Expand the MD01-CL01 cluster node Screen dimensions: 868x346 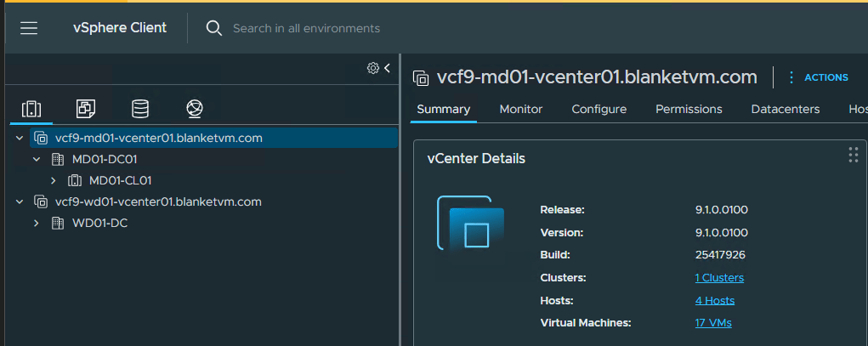click(x=54, y=180)
